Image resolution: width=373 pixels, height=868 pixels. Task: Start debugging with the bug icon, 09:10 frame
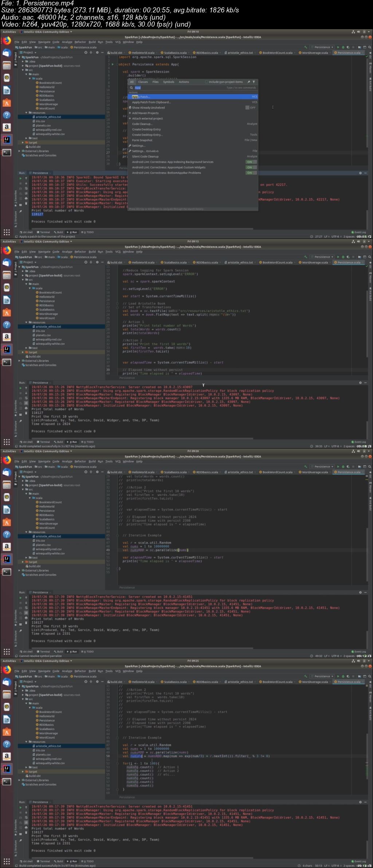coord(343,47)
